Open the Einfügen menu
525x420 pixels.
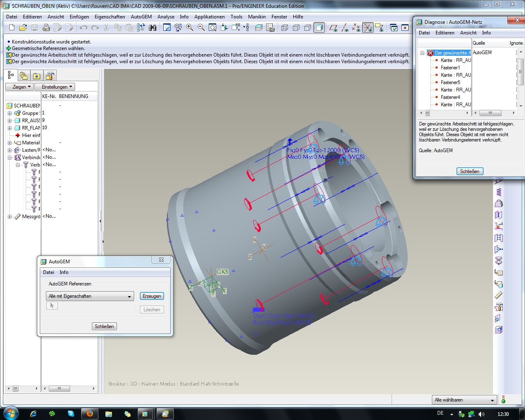point(79,17)
